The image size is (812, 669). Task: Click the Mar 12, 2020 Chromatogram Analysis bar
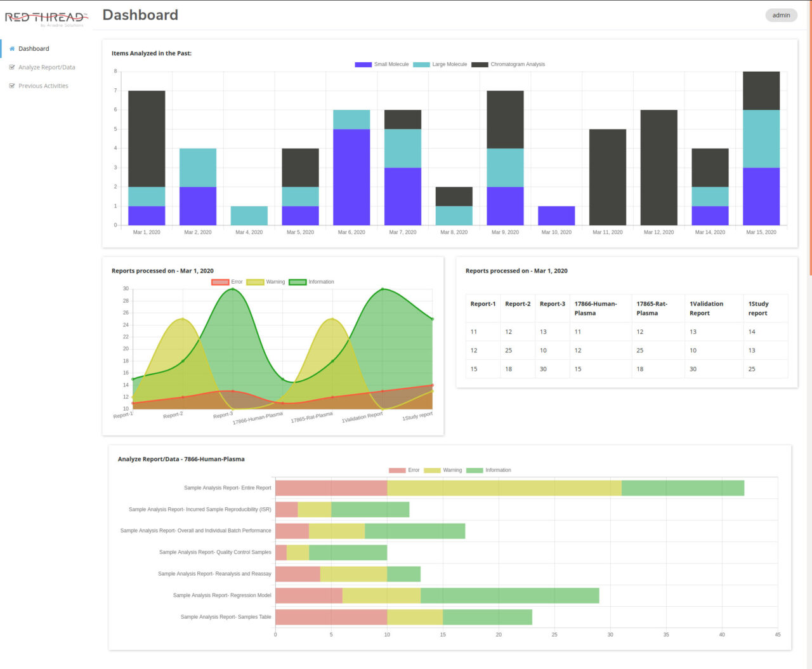coord(658,168)
